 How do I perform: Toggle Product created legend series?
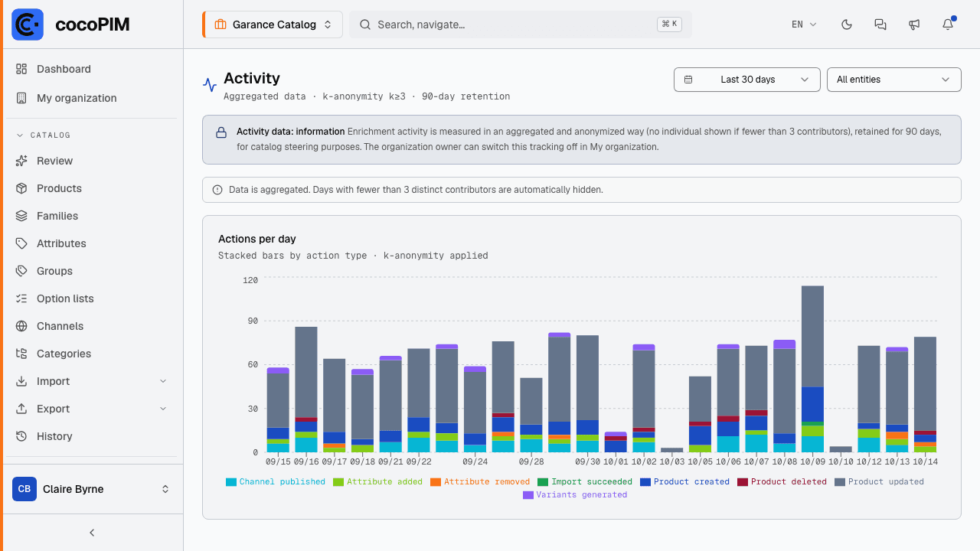pyautogui.click(x=684, y=482)
